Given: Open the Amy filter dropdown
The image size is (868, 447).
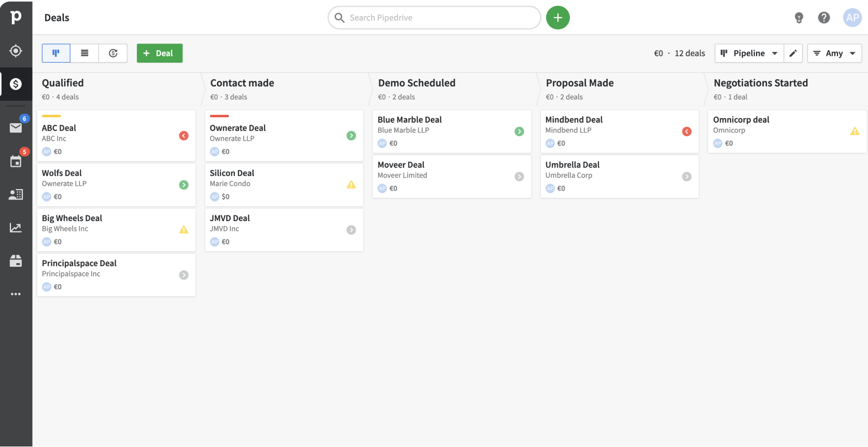Looking at the screenshot, I should point(834,53).
